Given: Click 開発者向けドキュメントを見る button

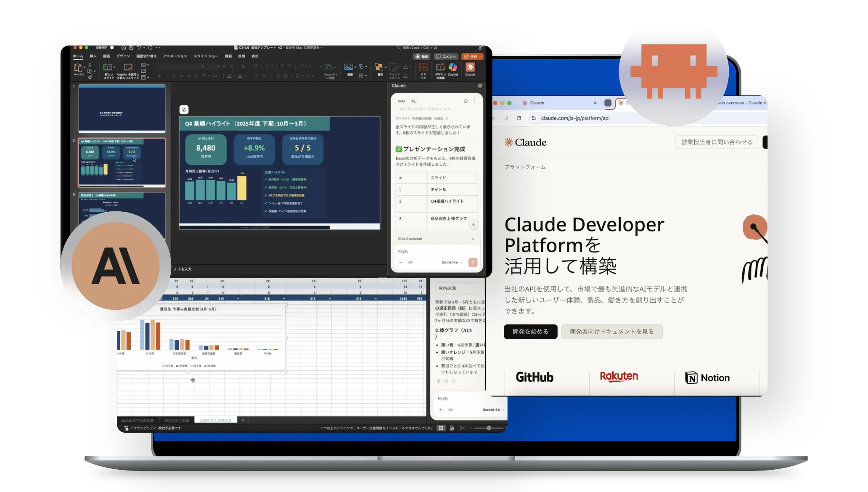Looking at the screenshot, I should pos(612,332).
